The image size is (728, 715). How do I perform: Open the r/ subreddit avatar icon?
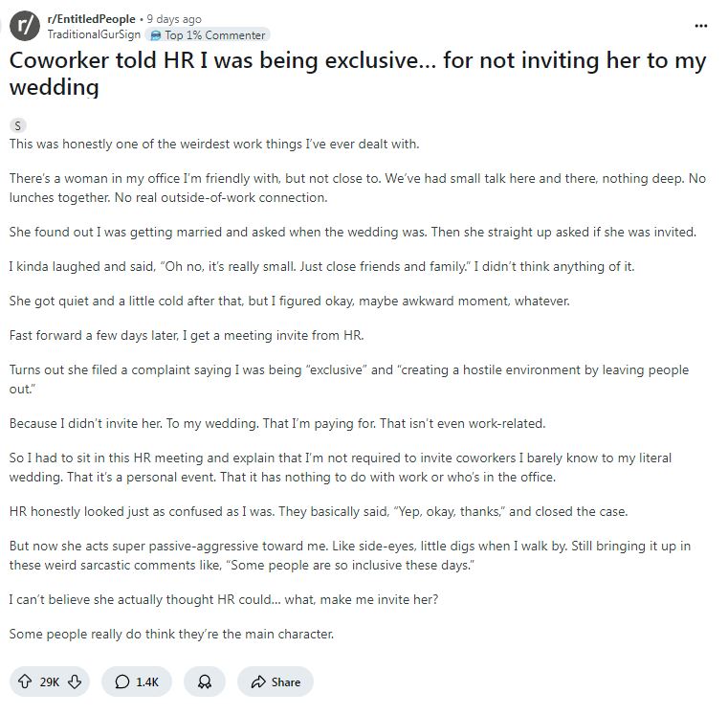(25, 26)
